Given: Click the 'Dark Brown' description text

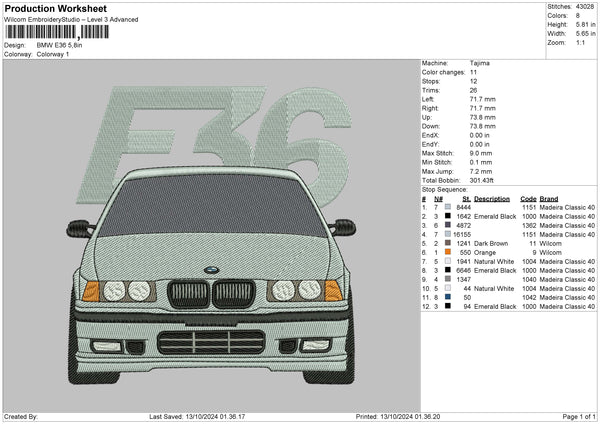Looking at the screenshot, I should pos(491,243).
